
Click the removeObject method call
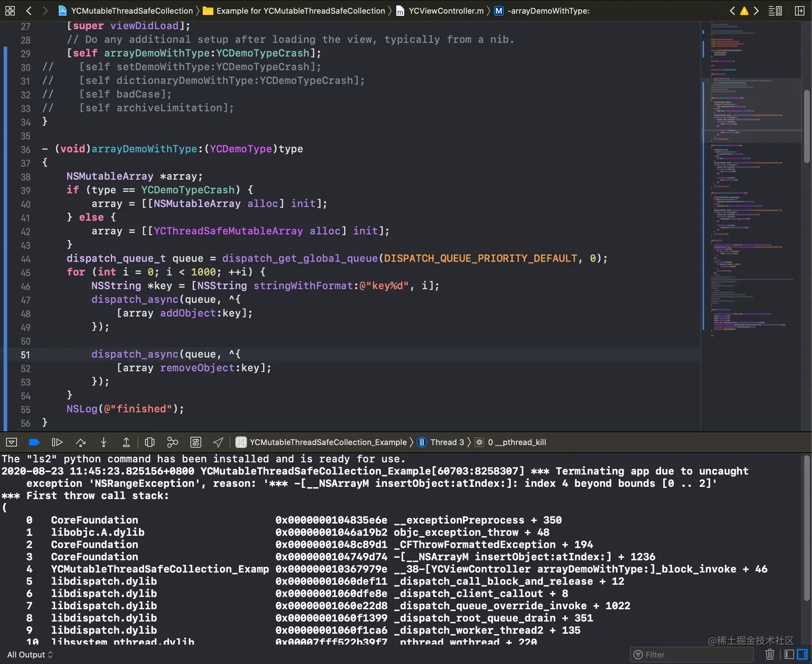click(x=197, y=368)
